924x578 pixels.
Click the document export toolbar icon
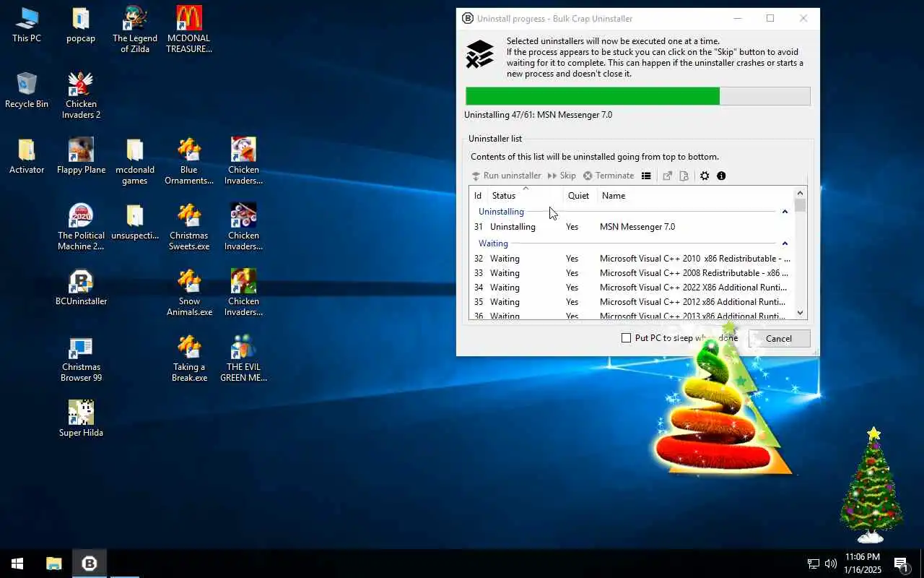point(684,176)
